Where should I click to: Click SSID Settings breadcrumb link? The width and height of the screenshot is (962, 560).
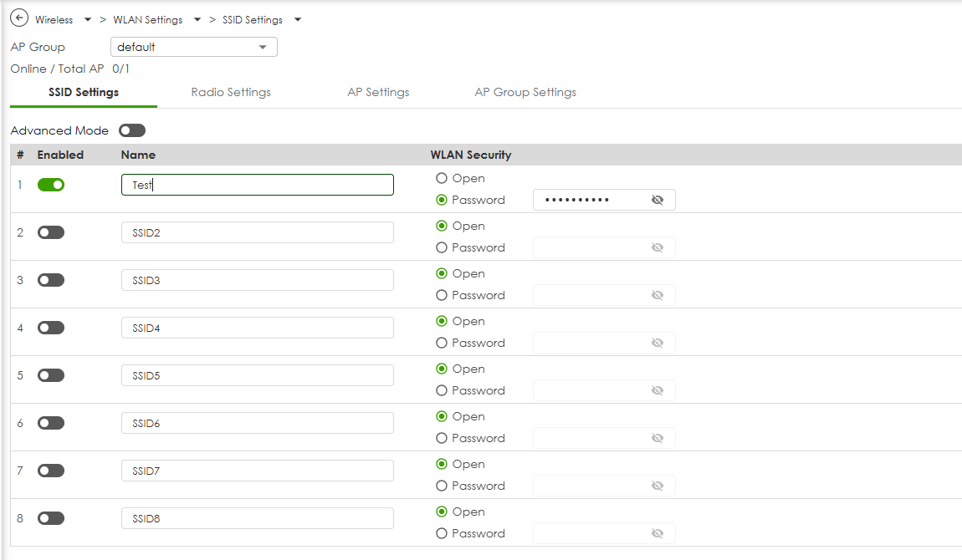pos(252,19)
